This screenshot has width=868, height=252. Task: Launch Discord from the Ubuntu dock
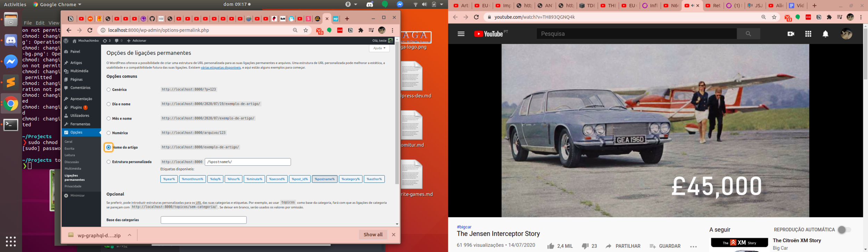coord(11,41)
